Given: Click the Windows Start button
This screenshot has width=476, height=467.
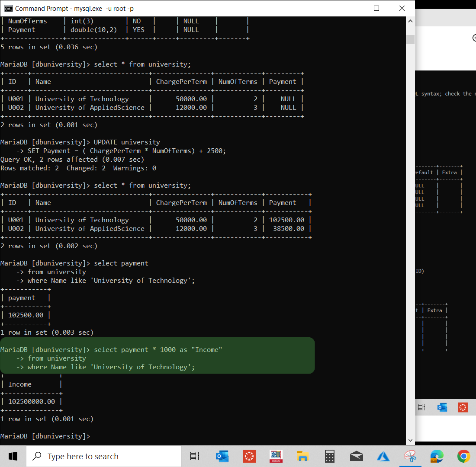Looking at the screenshot, I should tap(12, 456).
